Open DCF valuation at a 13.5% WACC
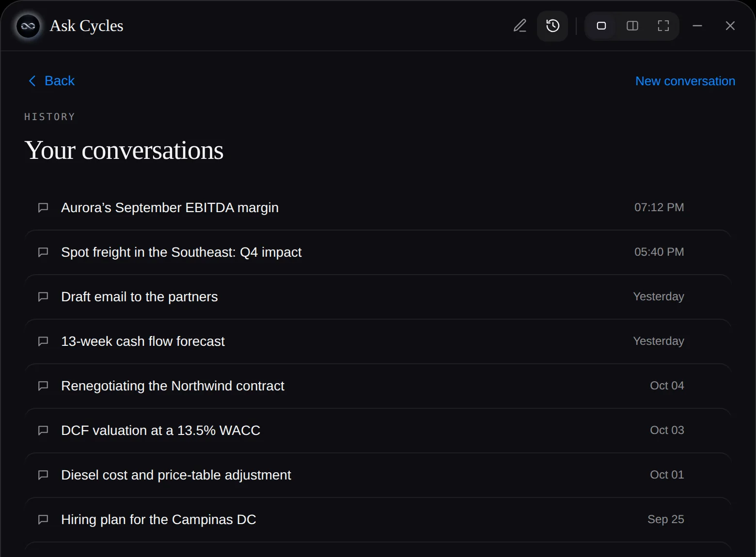Viewport: 756px width, 557px height. pos(378,431)
